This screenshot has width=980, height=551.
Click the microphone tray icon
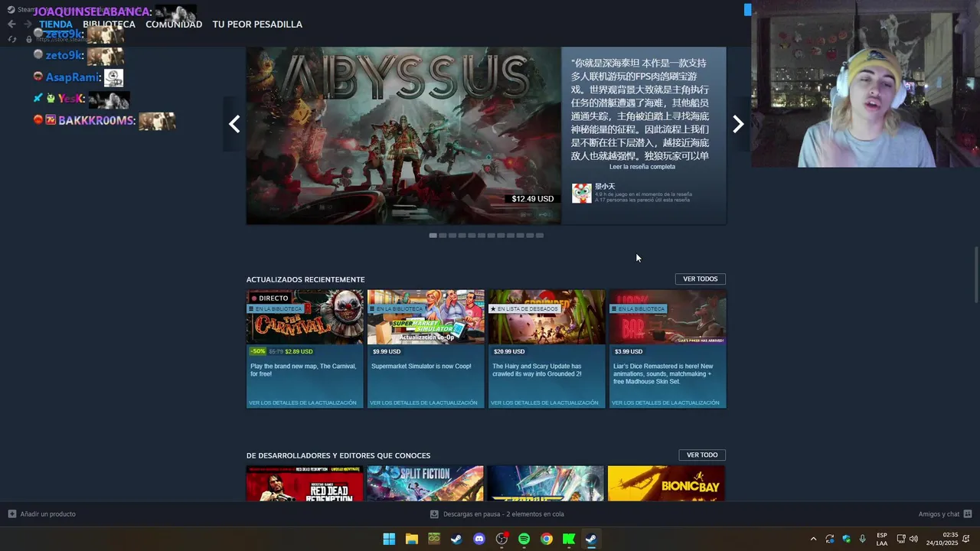point(863,539)
